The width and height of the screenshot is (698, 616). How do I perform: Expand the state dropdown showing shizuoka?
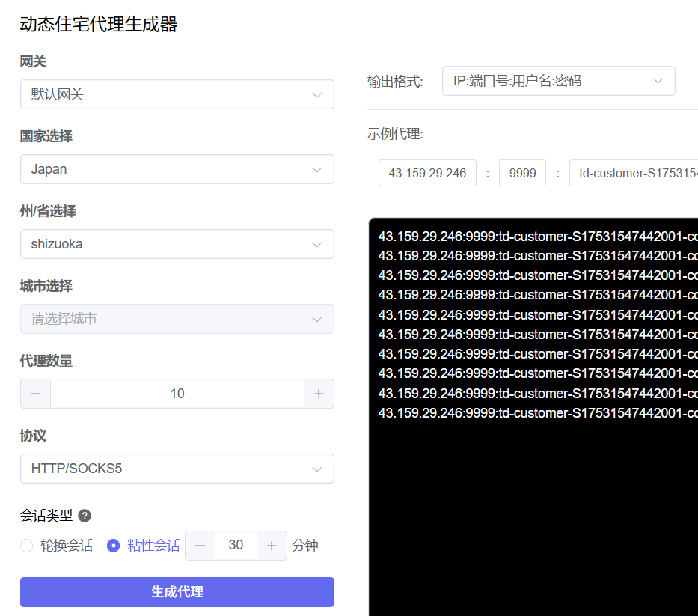point(177,244)
